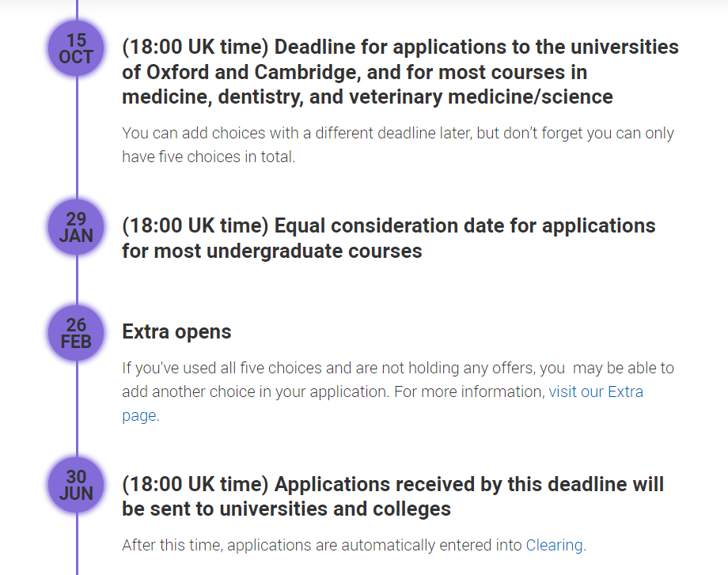Click timeline line between OCT and JAN
The width and height of the screenshot is (728, 575).
pos(77,138)
